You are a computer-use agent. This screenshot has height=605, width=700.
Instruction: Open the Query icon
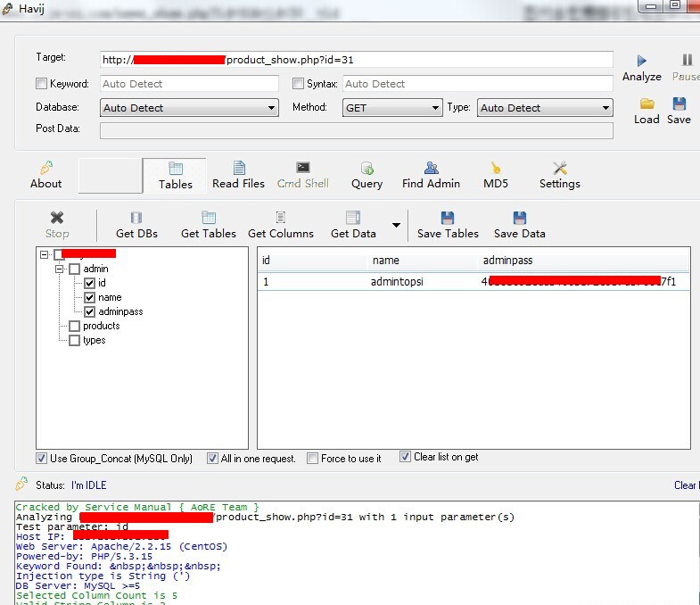(367, 169)
